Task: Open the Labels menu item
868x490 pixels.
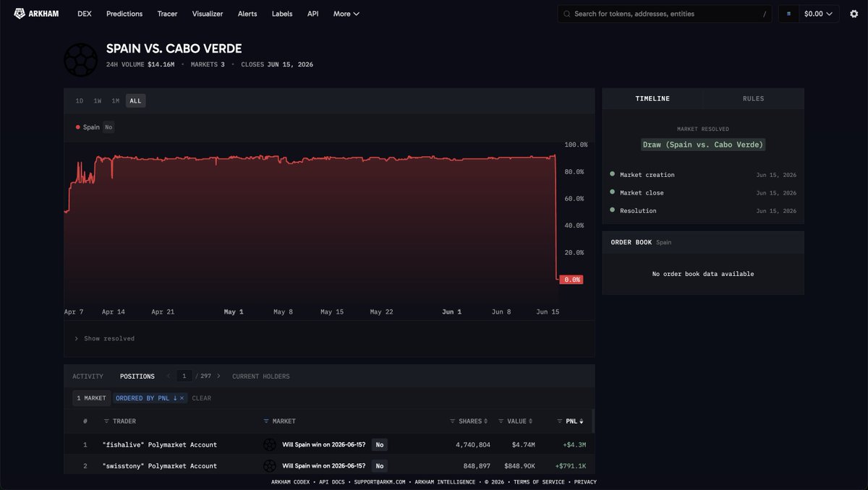Action: [282, 14]
